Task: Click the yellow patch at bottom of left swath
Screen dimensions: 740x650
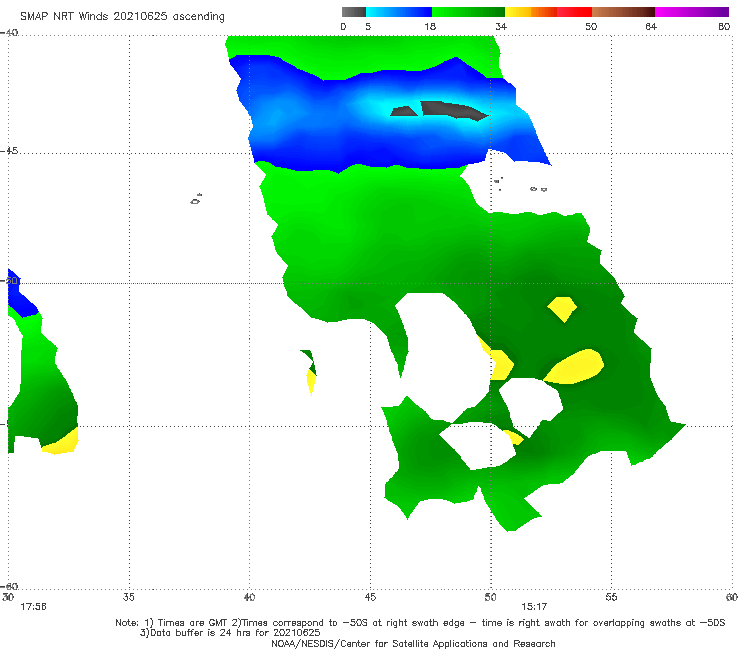Action: click(x=61, y=442)
